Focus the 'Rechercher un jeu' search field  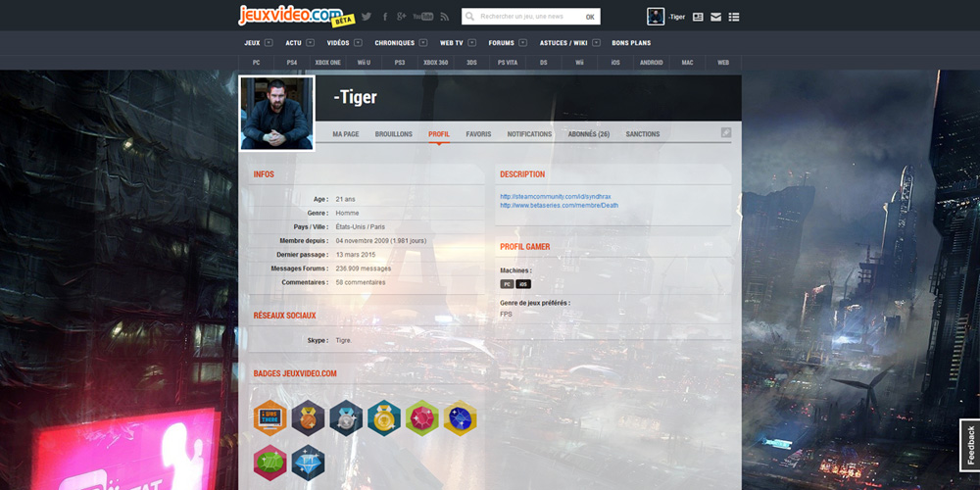click(x=529, y=17)
